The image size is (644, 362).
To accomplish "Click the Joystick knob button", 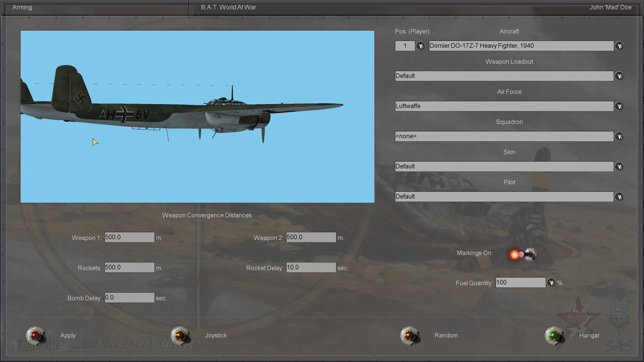I will pos(180,335).
